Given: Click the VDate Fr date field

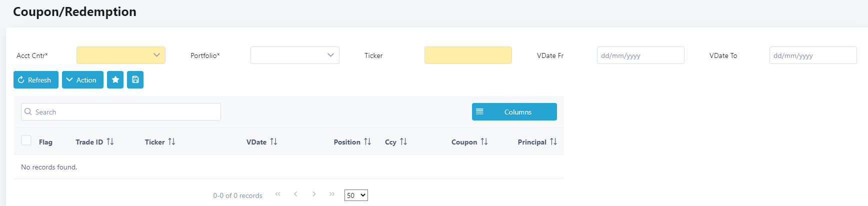Looking at the screenshot, I should click(640, 55).
